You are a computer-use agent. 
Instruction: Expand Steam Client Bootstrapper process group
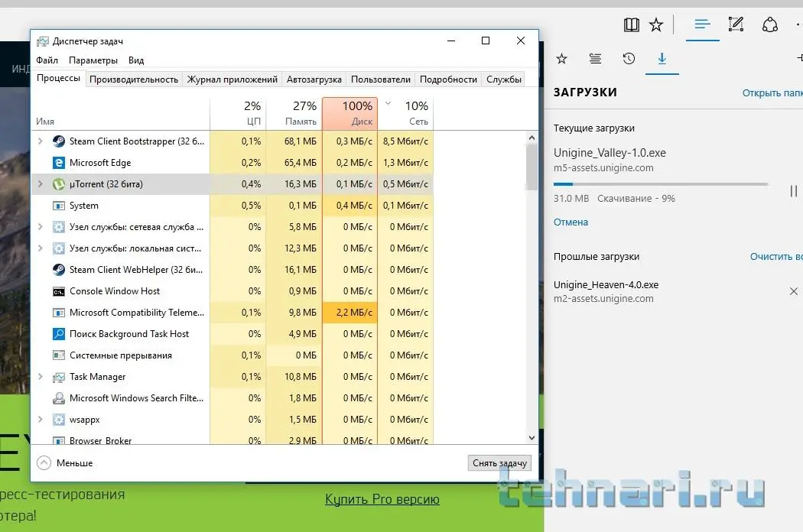point(41,141)
